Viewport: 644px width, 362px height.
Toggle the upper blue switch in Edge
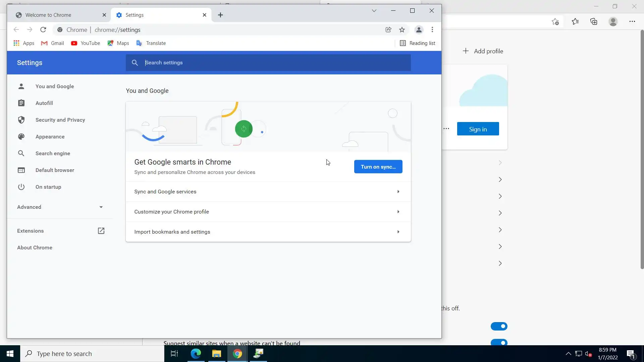tap(499, 326)
